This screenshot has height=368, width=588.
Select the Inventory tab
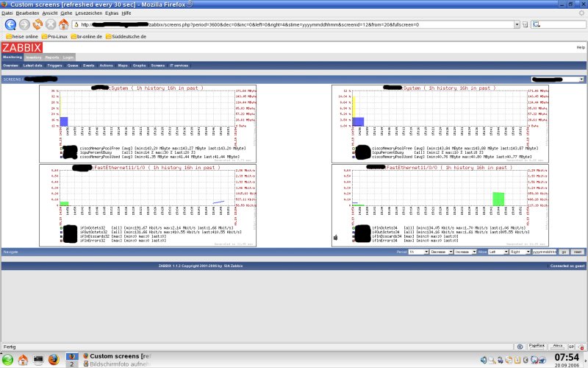tap(33, 57)
